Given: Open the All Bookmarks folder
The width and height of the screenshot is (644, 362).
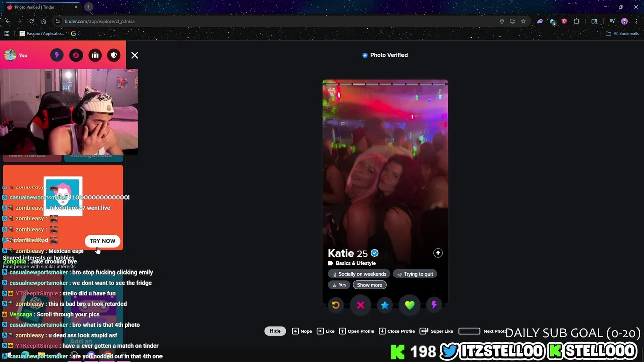Looking at the screenshot, I should point(622,34).
